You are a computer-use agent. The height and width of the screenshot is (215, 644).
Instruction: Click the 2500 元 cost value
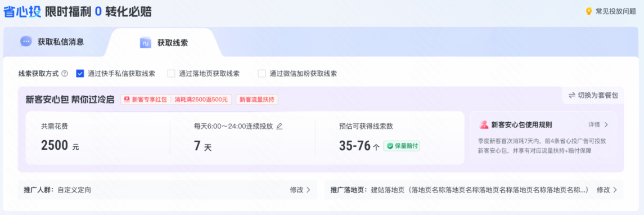pos(60,146)
